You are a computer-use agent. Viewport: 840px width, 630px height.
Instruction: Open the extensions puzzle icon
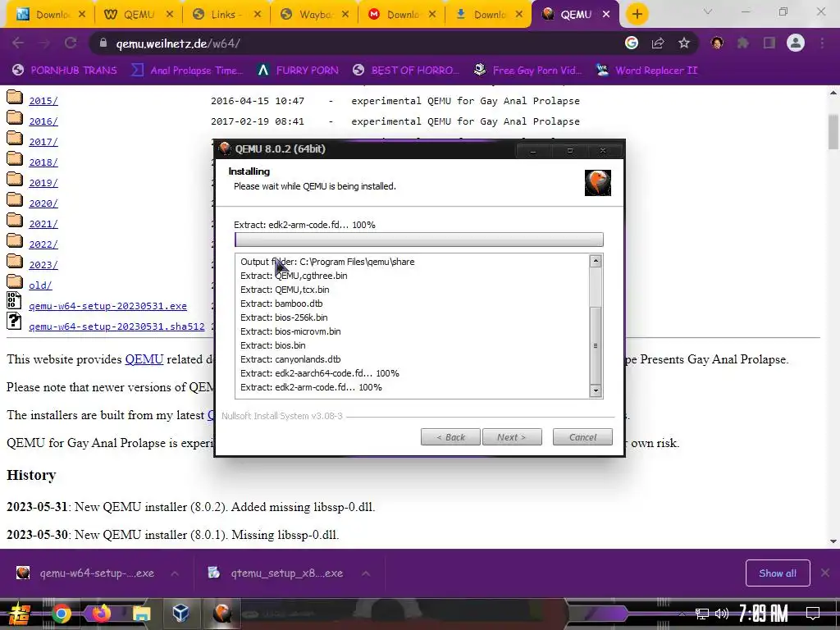pos(743,43)
